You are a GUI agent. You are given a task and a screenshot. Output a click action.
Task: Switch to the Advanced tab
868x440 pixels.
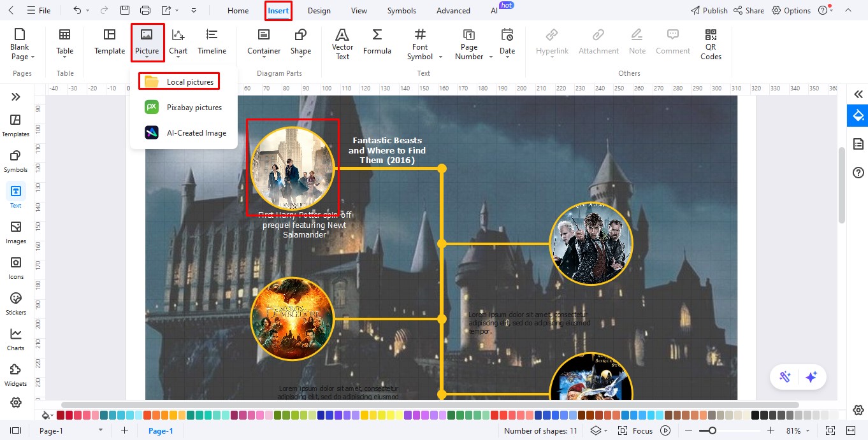tap(453, 11)
